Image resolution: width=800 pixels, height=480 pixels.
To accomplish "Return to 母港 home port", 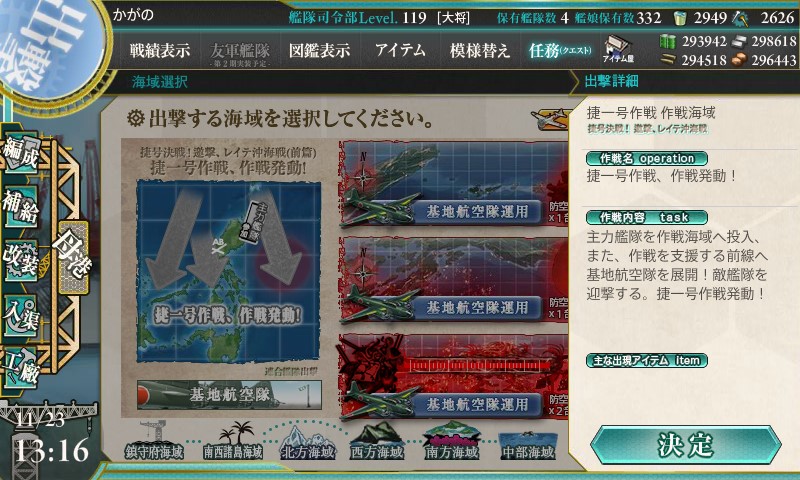I will (x=74, y=256).
